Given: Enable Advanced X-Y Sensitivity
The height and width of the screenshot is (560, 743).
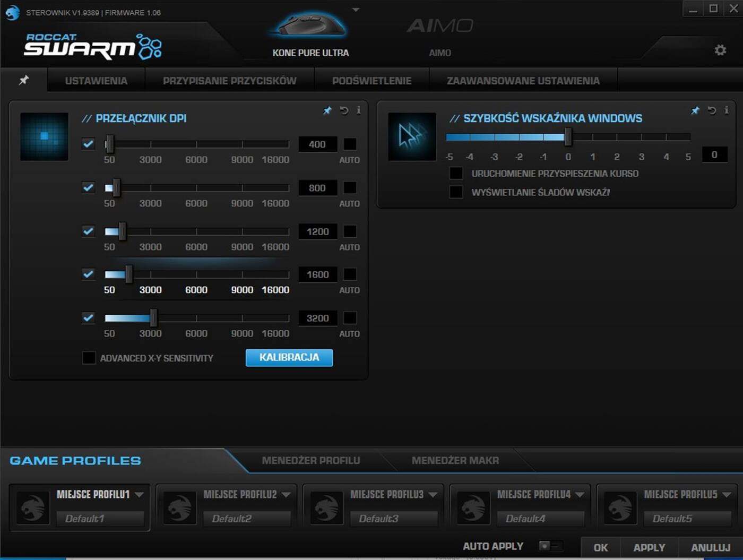Looking at the screenshot, I should 88,358.
